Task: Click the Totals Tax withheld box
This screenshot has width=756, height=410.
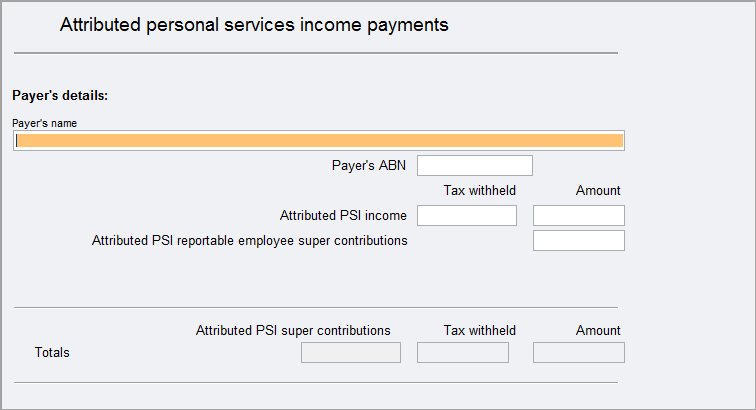Action: point(462,353)
